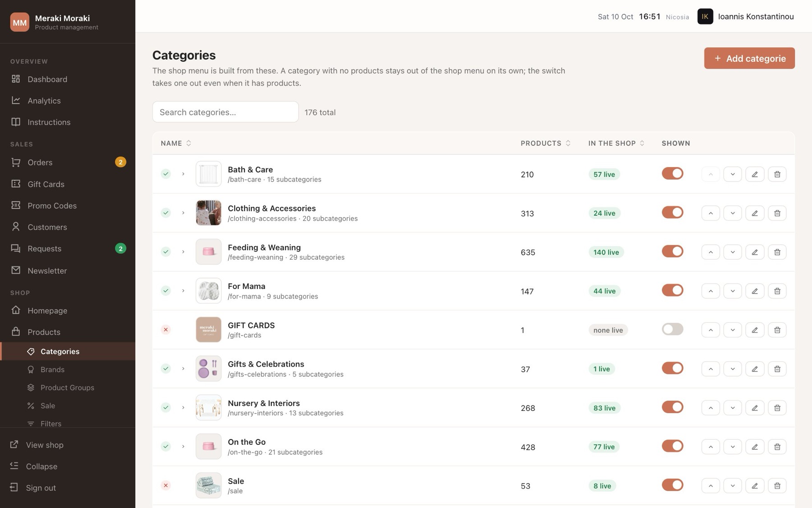Sort by Products column
This screenshot has height=508, width=812.
point(545,143)
